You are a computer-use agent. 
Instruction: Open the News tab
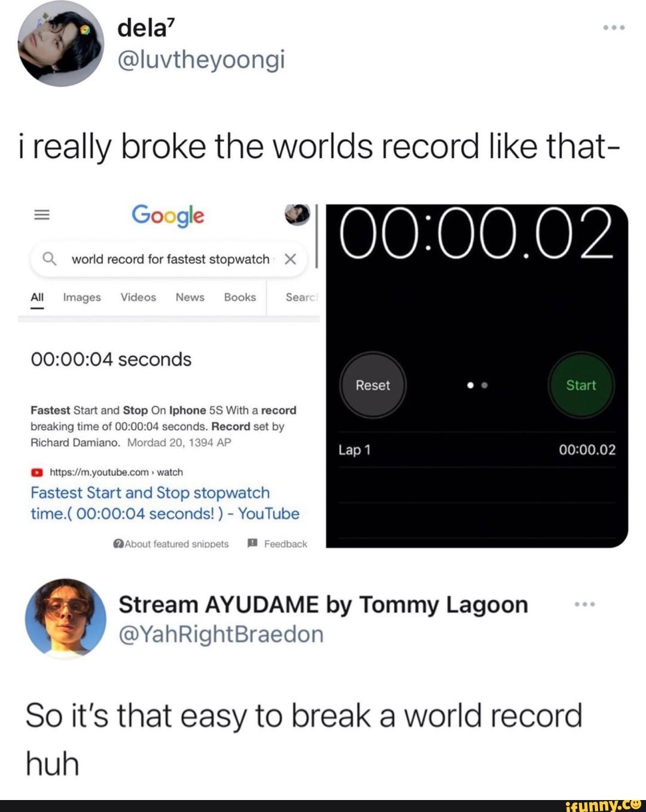[190, 297]
